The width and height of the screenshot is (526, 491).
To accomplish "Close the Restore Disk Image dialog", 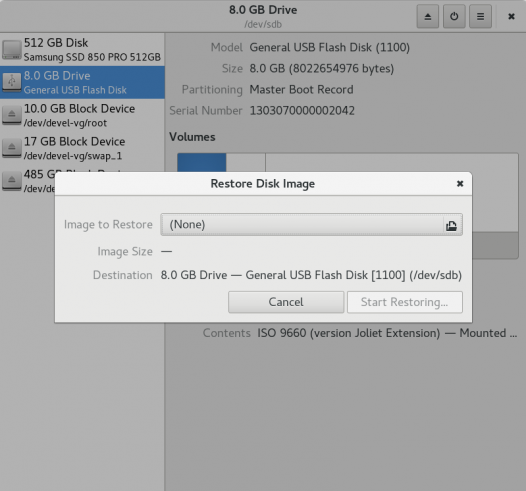I will (460, 183).
